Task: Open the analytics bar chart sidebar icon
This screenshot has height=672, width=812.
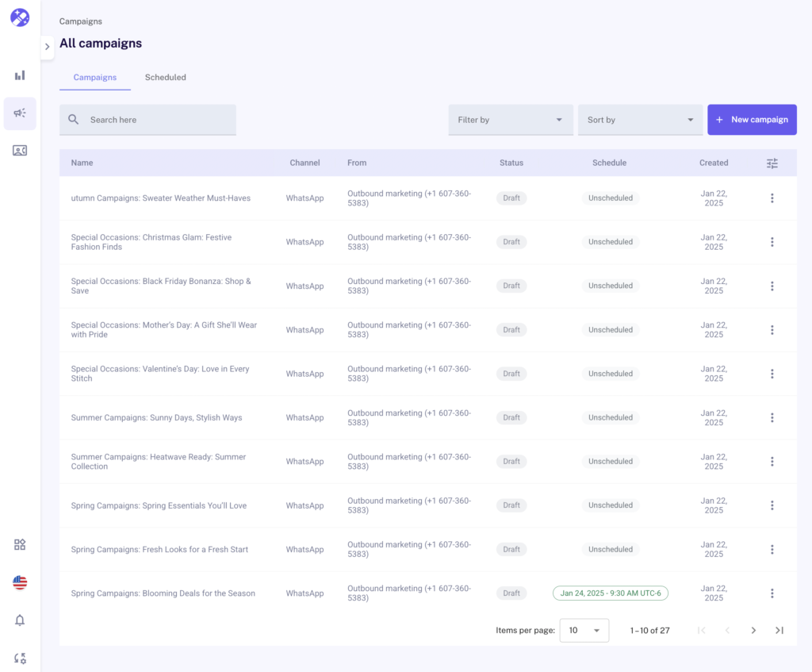Action: click(20, 75)
